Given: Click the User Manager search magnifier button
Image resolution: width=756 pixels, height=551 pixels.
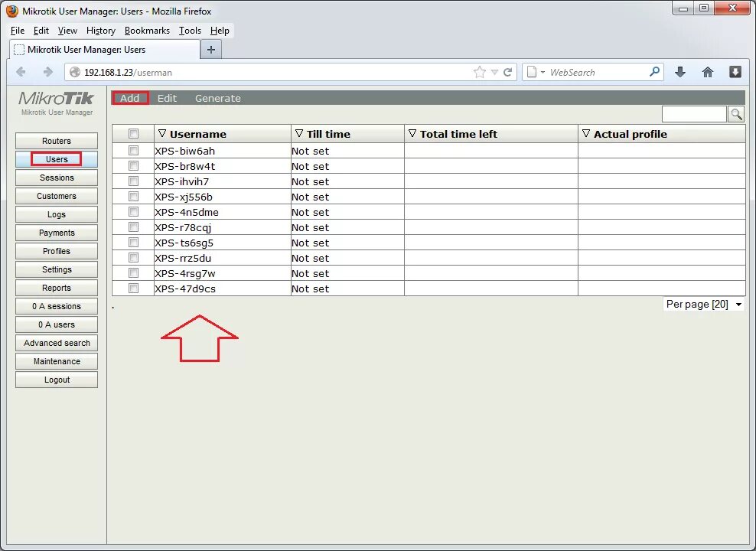Looking at the screenshot, I should (736, 114).
